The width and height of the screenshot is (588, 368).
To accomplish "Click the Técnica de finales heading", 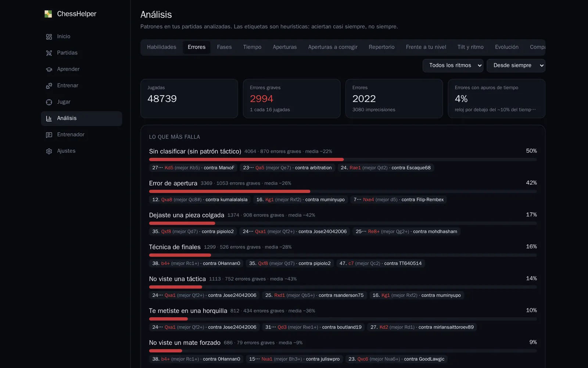I will tap(175, 247).
